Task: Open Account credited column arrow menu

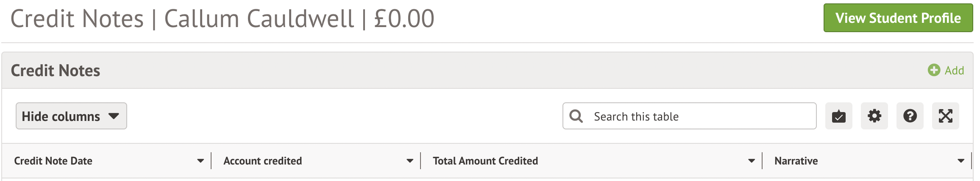Action: point(410,161)
